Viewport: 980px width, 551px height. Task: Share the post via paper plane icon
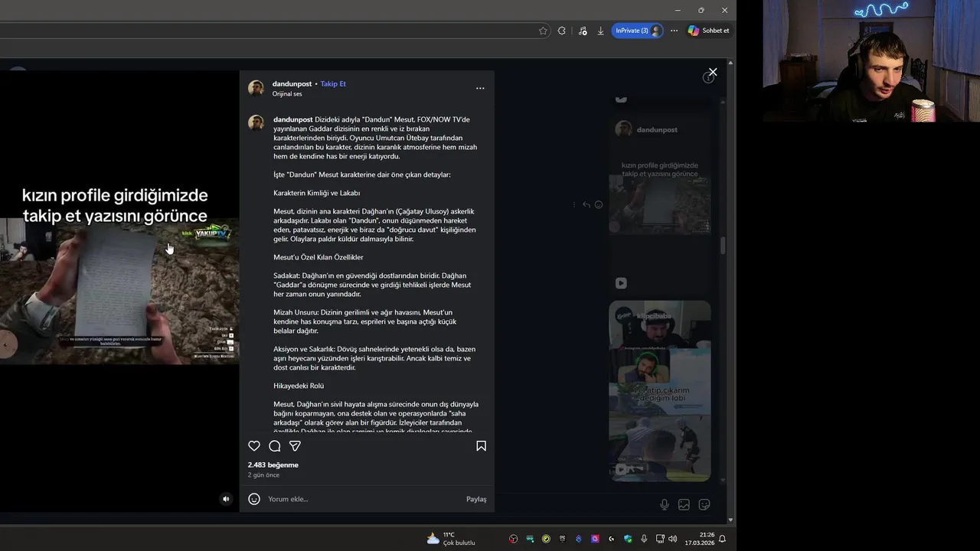click(295, 446)
